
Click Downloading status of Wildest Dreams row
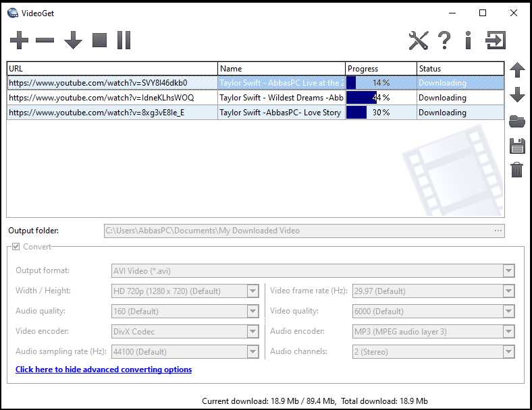460,98
